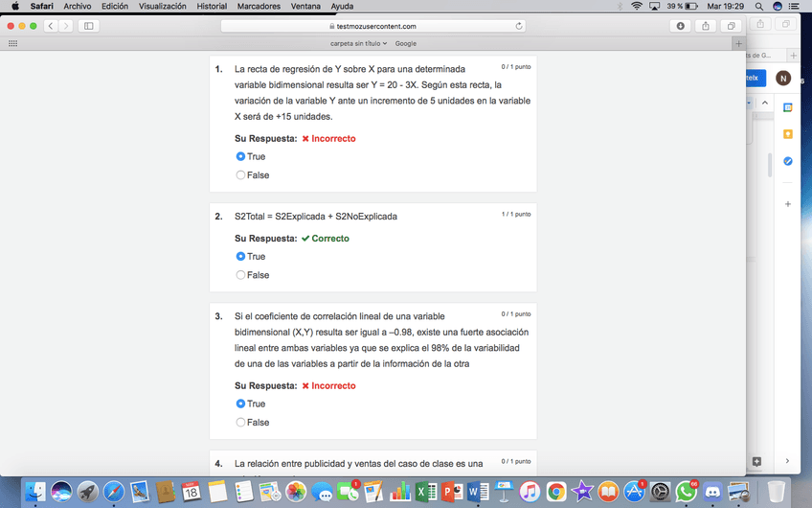This screenshot has width=812, height=508.
Task: Open Safari downloads list
Action: coord(680,26)
